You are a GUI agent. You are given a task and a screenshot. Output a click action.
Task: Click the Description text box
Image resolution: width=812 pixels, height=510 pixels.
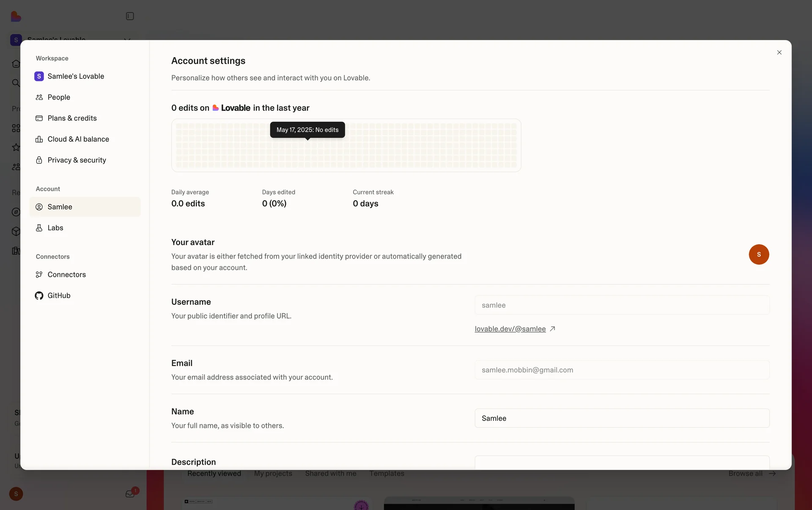click(622, 462)
